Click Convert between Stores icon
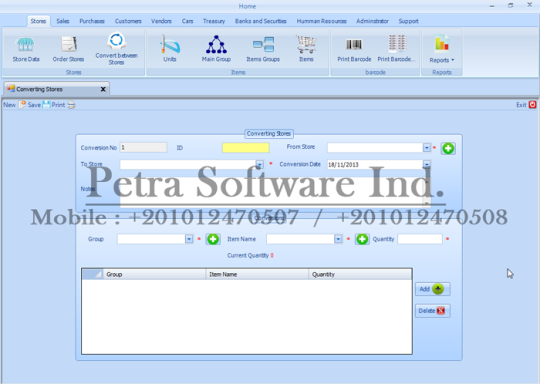The image size is (540, 384). coord(116,49)
